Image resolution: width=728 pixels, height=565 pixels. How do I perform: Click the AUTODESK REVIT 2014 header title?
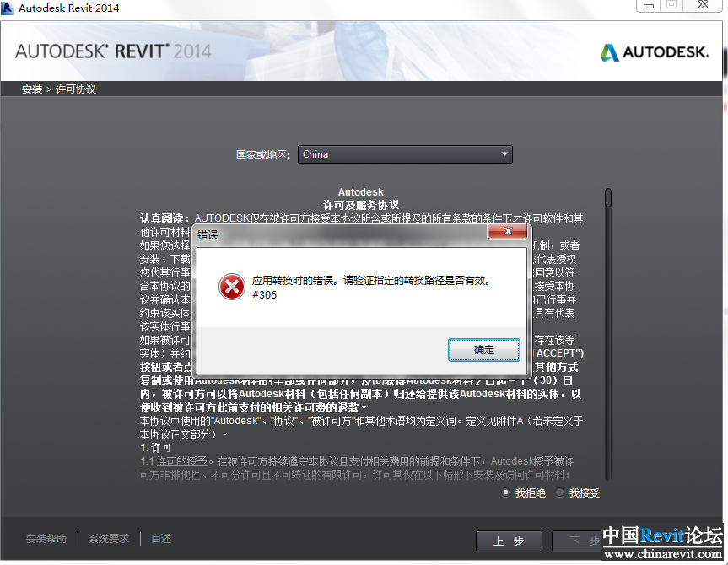(x=113, y=51)
